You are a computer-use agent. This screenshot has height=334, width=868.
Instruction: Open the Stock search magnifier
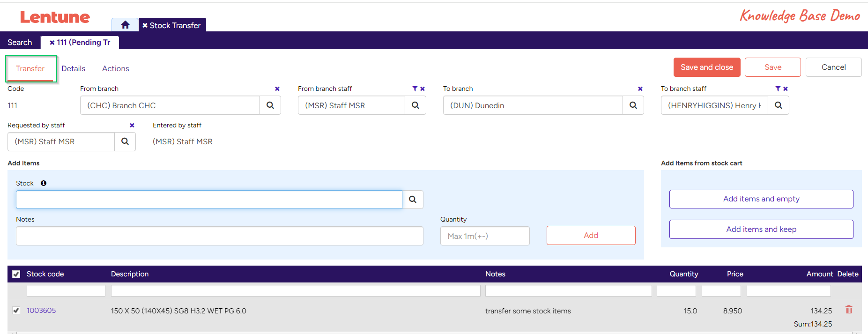pyautogui.click(x=413, y=200)
